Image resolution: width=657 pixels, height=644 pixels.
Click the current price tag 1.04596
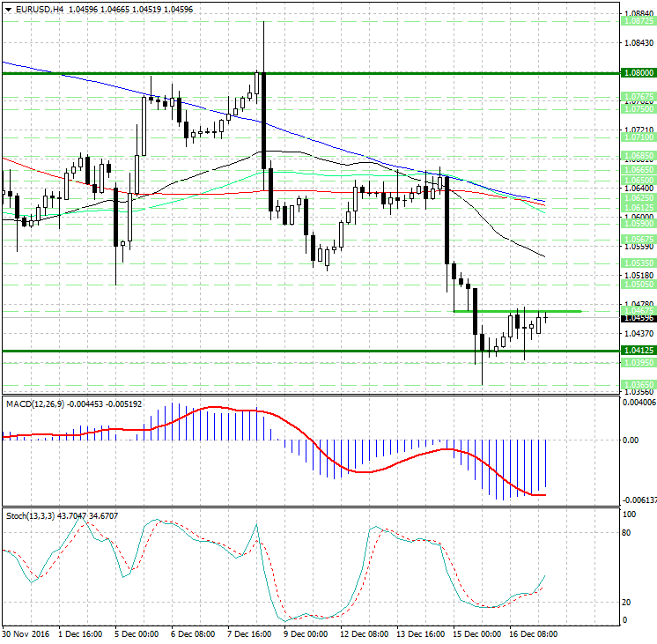point(639,318)
